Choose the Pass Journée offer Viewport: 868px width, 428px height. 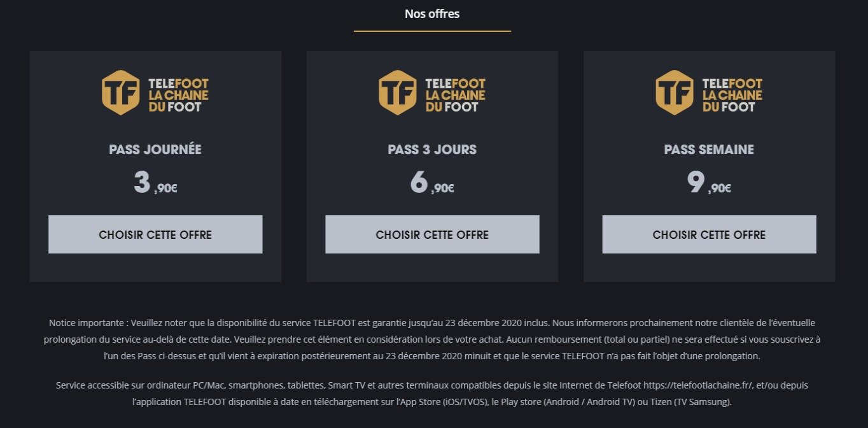click(x=155, y=234)
